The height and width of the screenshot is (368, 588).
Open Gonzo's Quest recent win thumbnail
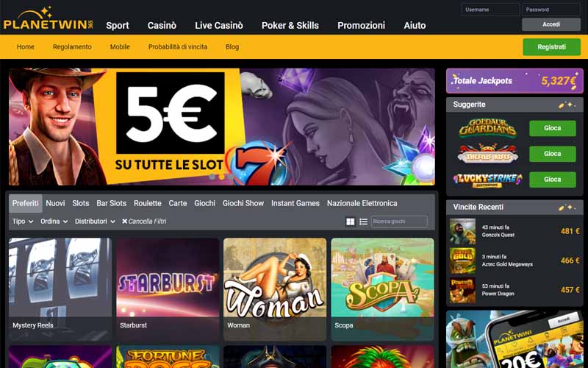[462, 231]
